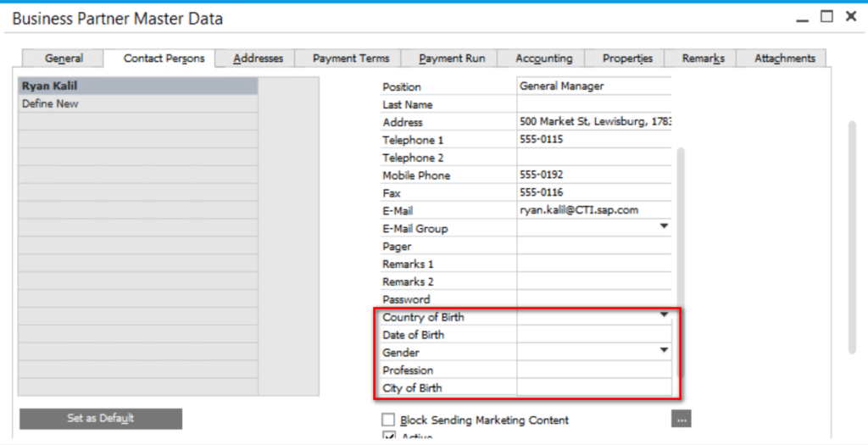Switch to the General tab
Screen dimensions: 868x445
point(63,58)
